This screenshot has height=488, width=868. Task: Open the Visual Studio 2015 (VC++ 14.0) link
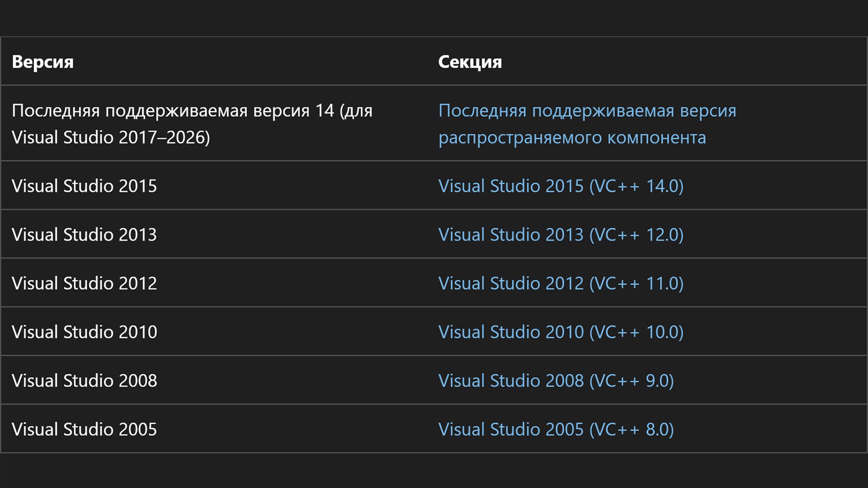[x=561, y=186]
